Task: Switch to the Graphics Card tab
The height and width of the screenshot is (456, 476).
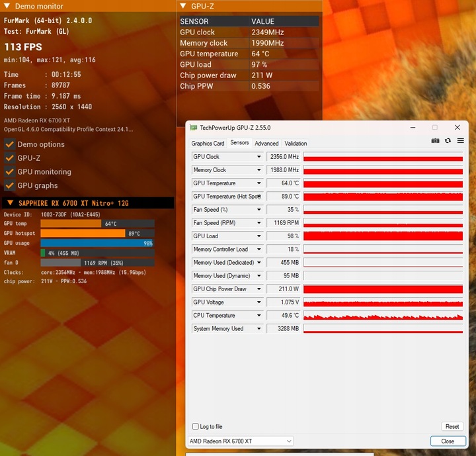Action: pos(208,143)
